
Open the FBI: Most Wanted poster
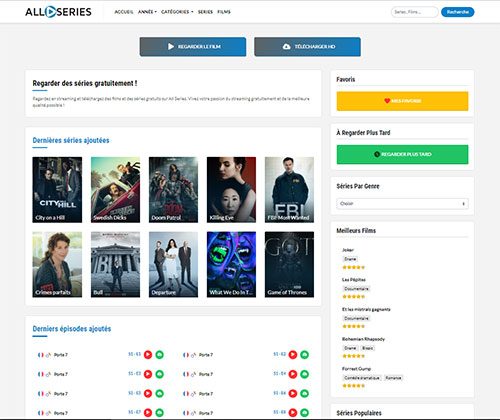tap(289, 190)
